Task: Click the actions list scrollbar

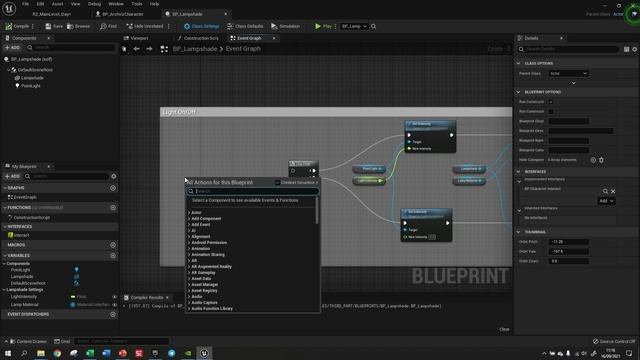Action: pyautogui.click(x=317, y=211)
